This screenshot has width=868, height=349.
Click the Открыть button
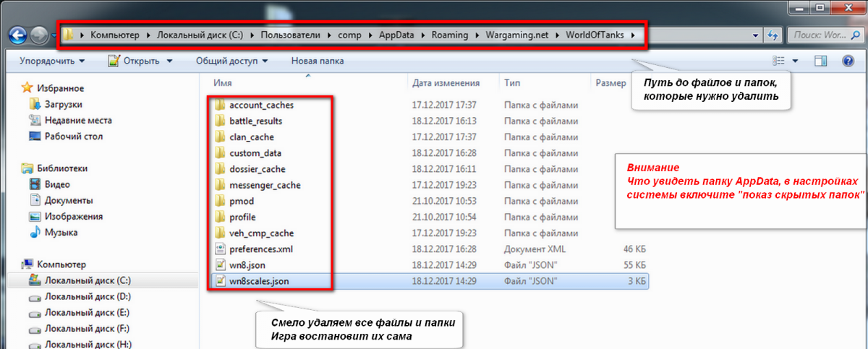(135, 61)
